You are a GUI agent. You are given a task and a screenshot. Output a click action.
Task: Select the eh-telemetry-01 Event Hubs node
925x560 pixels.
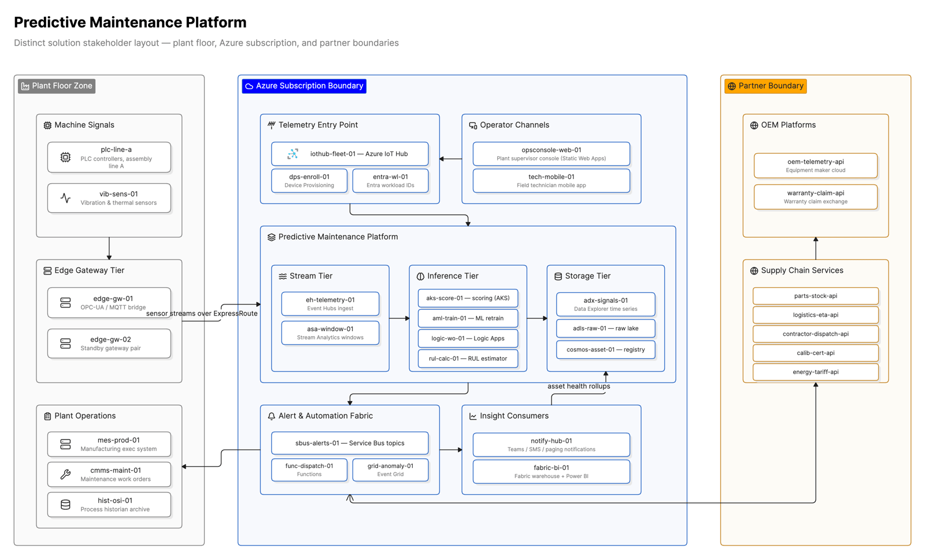(330, 304)
